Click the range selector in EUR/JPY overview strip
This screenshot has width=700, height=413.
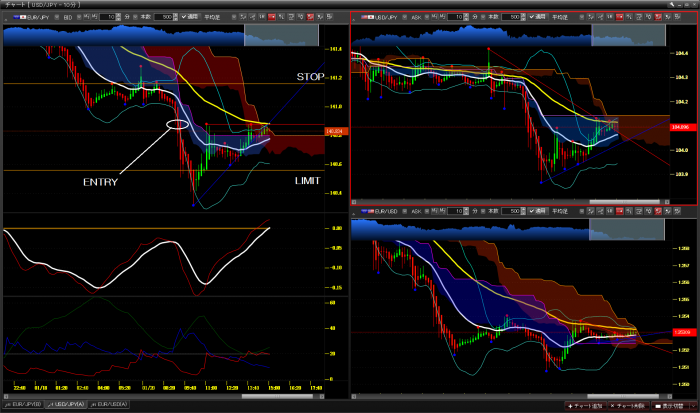pos(281,35)
